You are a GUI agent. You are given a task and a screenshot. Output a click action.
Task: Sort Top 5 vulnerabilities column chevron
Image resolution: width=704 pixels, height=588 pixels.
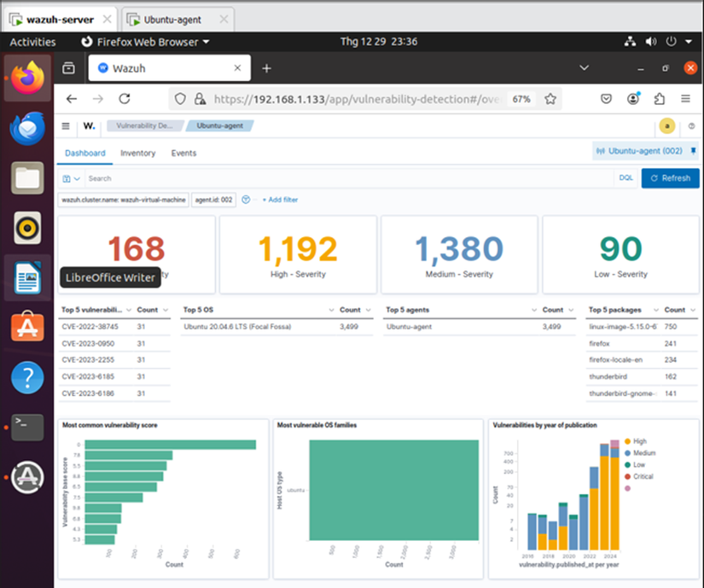[129, 310]
